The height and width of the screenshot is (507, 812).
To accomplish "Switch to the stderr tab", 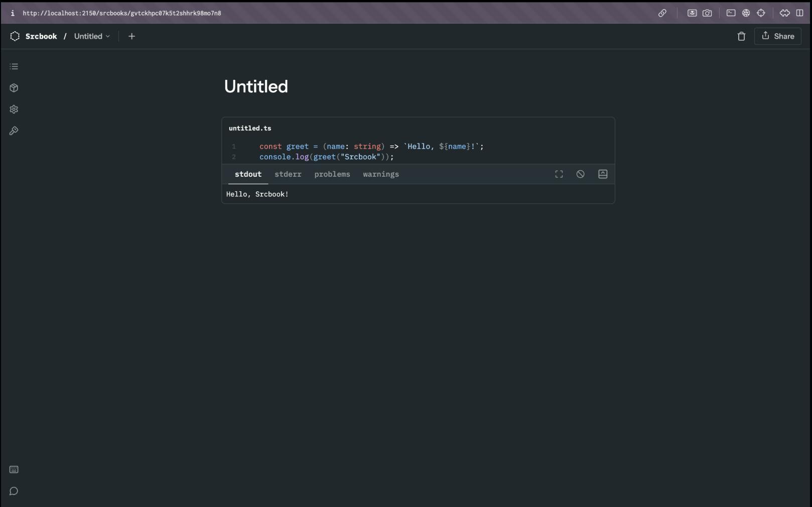I will [x=288, y=174].
